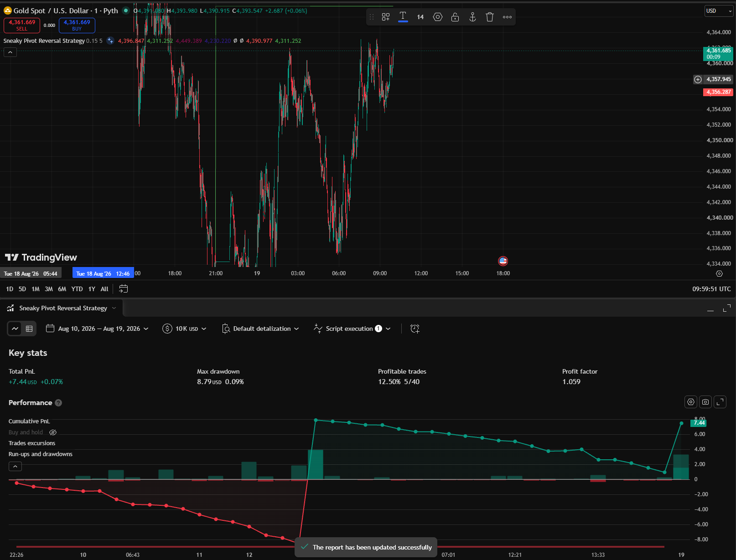This screenshot has width=736, height=560.
Task: Open Script execution dropdown
Action: pos(352,329)
